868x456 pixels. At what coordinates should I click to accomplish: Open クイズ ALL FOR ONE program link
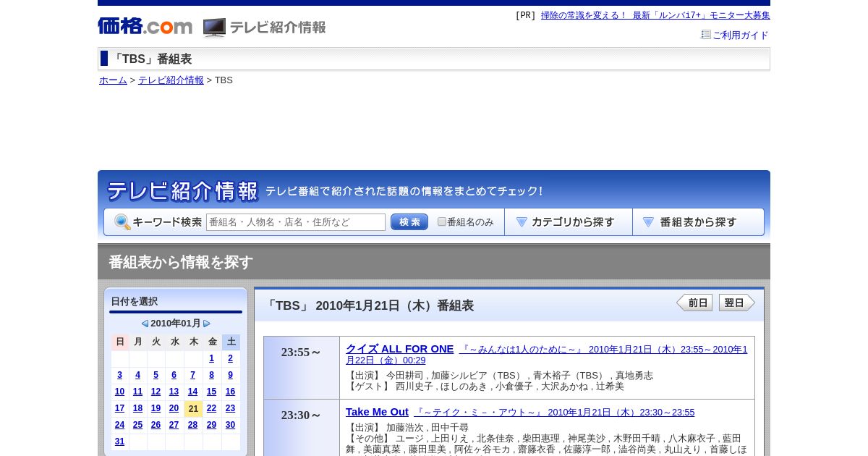(x=399, y=349)
